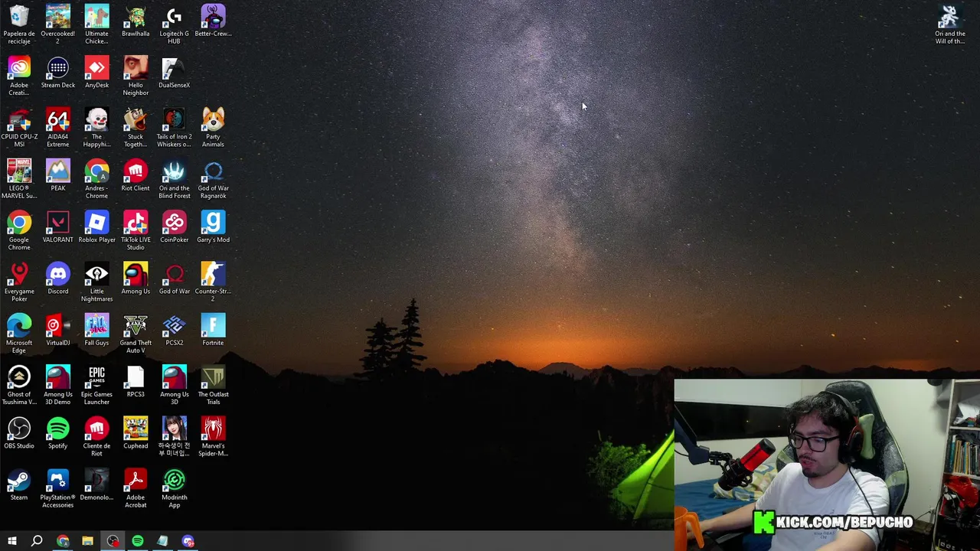This screenshot has height=551, width=980.
Task: Click the taskbar search magnifier
Action: coord(37,541)
